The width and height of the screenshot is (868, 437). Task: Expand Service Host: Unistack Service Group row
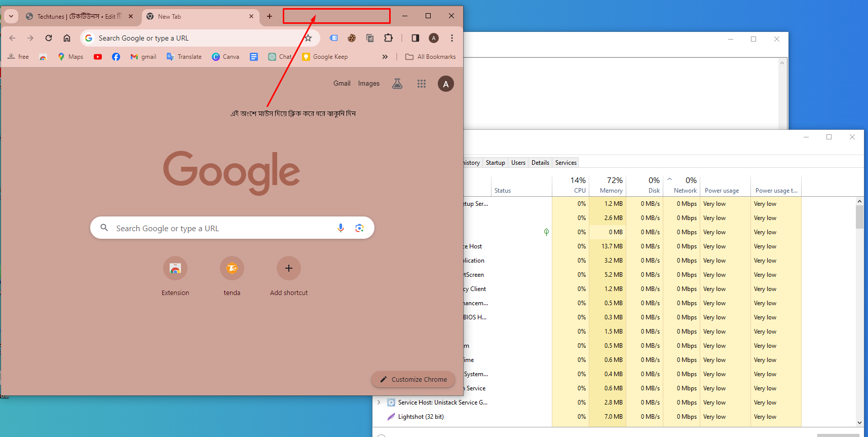pyautogui.click(x=379, y=403)
